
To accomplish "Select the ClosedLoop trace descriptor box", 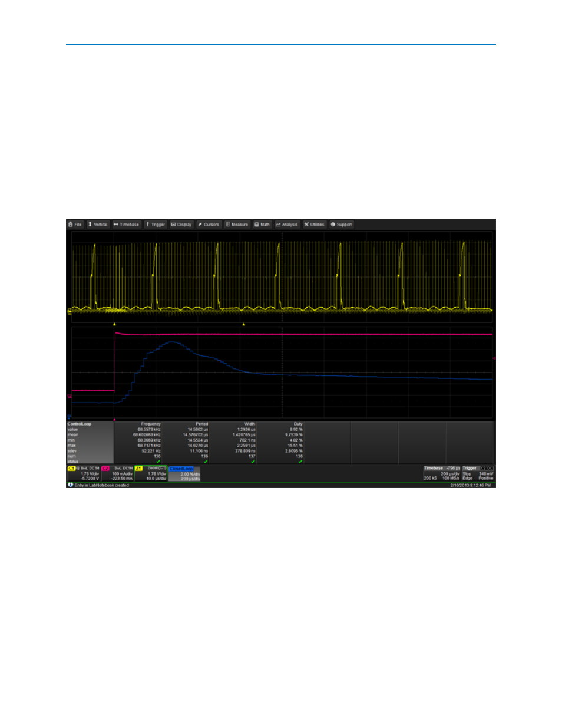I will point(184,473).
